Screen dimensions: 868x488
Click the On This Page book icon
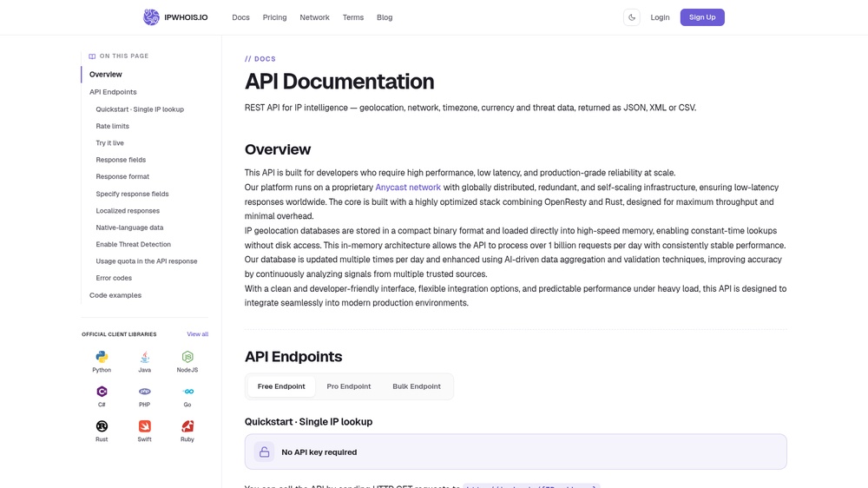point(92,56)
